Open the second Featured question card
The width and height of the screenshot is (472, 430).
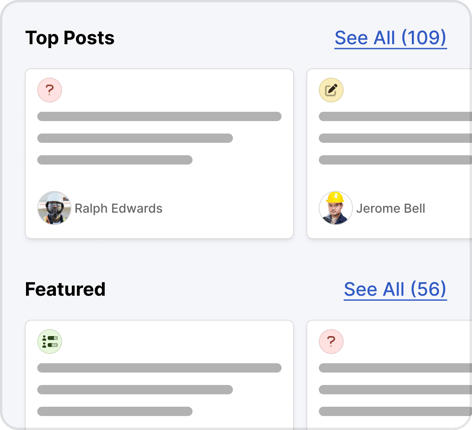tap(389, 375)
